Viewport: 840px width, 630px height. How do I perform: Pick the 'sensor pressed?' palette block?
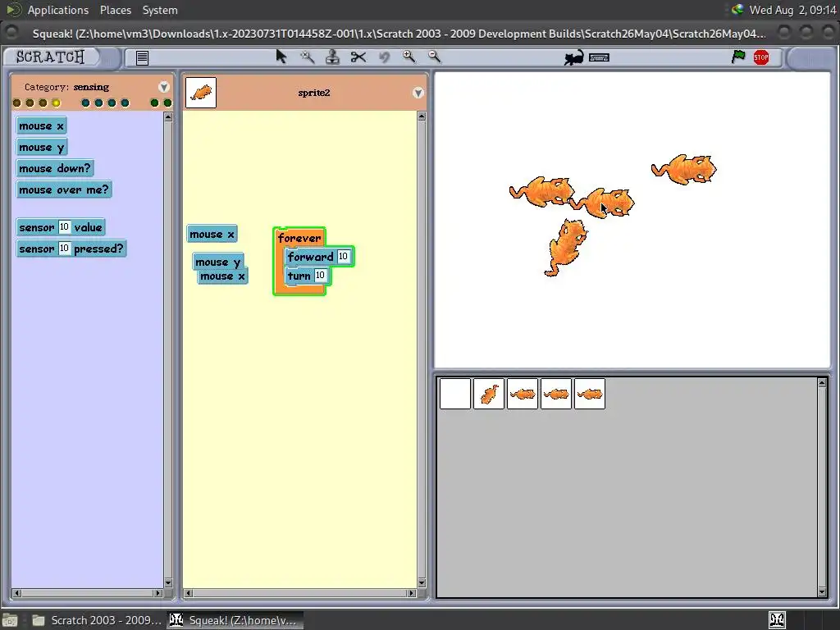pos(71,249)
